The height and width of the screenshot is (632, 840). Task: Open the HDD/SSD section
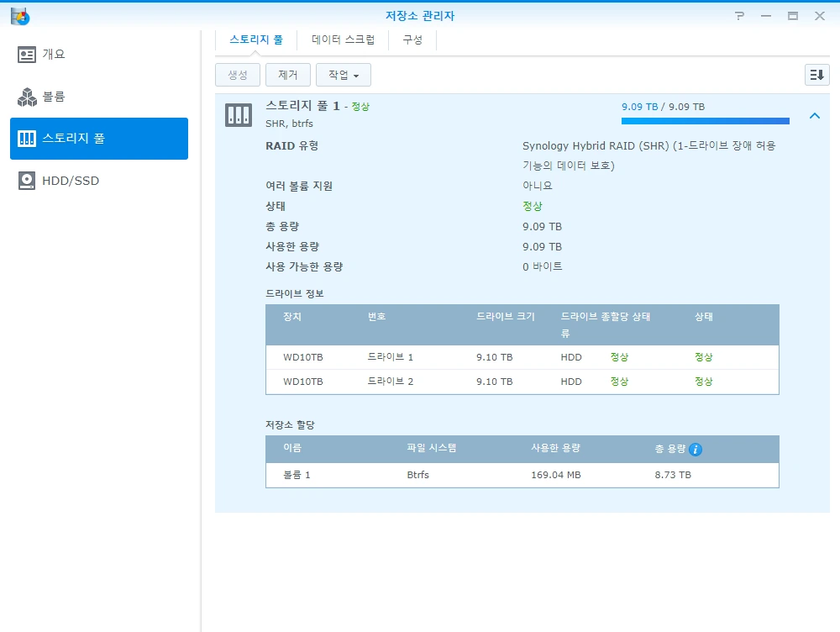(99, 181)
